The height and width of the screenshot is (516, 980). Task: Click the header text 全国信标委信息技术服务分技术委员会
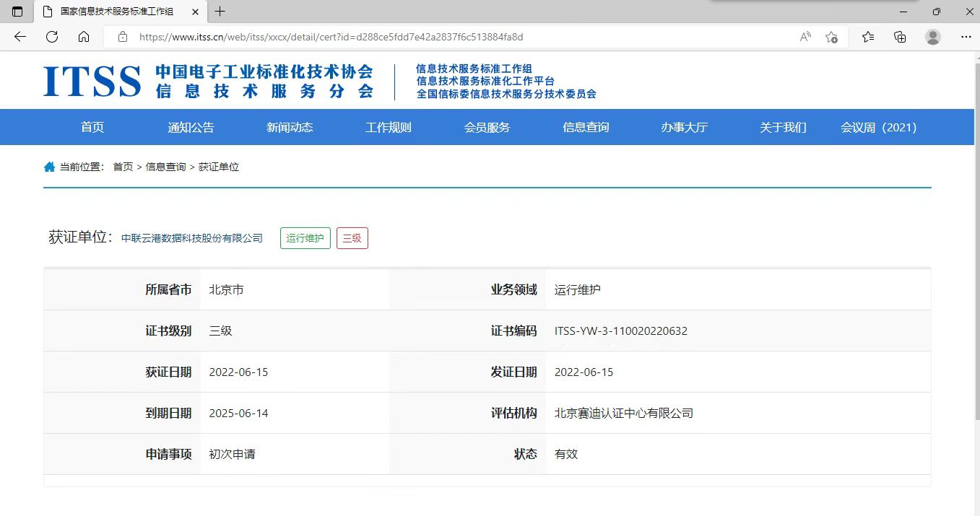(x=506, y=94)
